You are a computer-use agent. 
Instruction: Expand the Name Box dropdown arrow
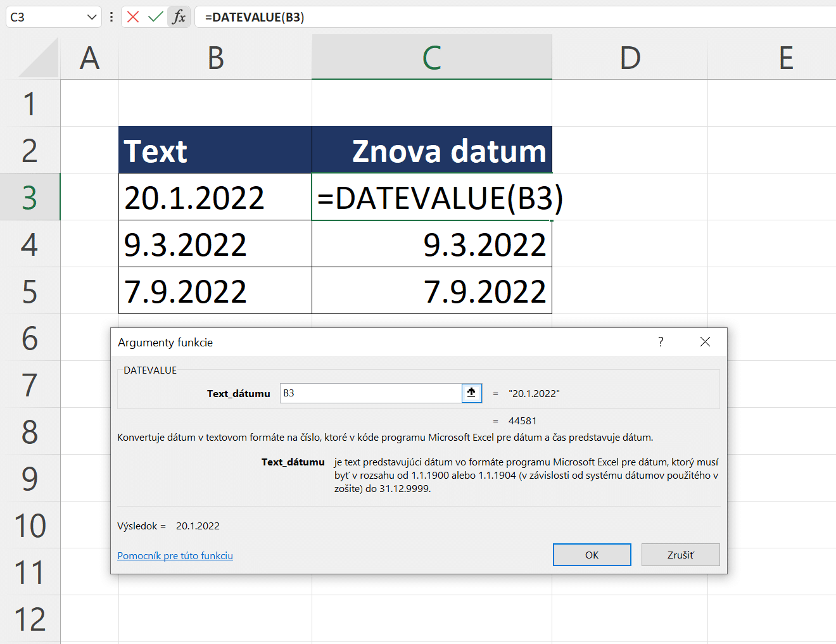(92, 17)
